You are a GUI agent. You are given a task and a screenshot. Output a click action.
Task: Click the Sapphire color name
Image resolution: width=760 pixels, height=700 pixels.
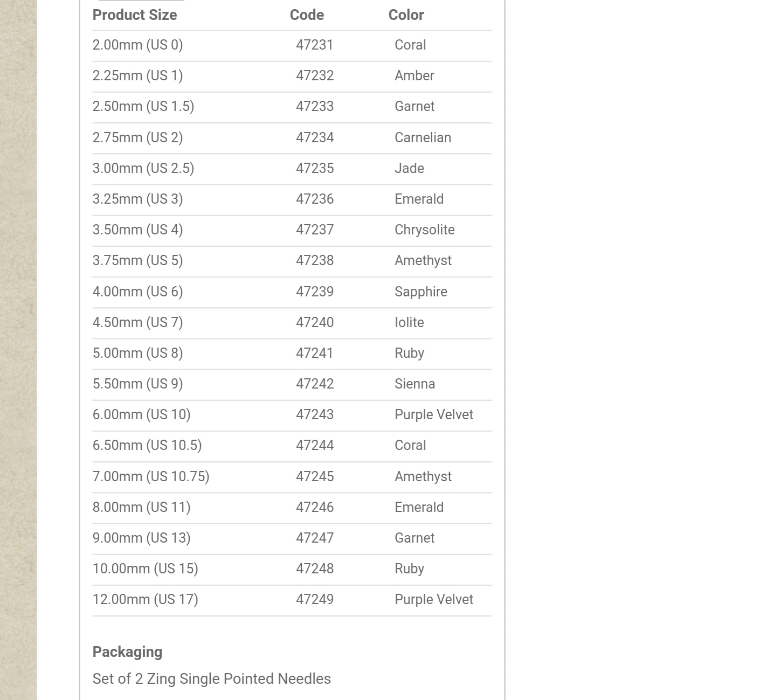[x=420, y=292]
